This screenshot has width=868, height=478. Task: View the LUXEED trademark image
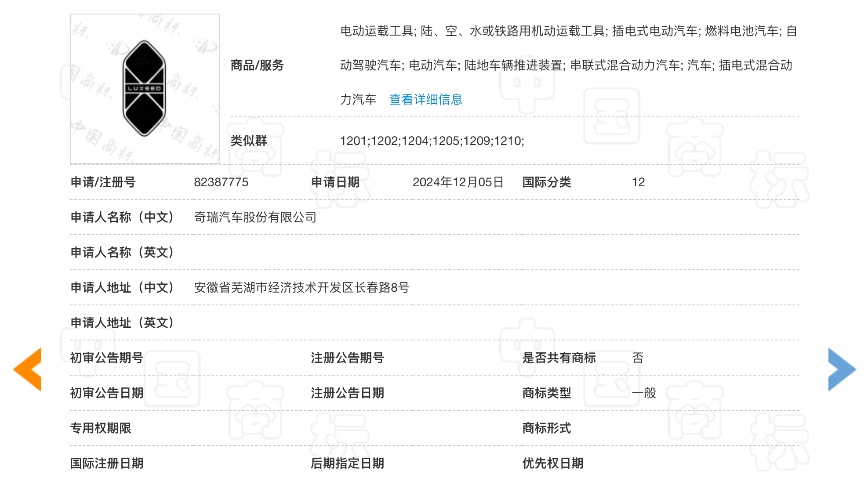(x=145, y=89)
